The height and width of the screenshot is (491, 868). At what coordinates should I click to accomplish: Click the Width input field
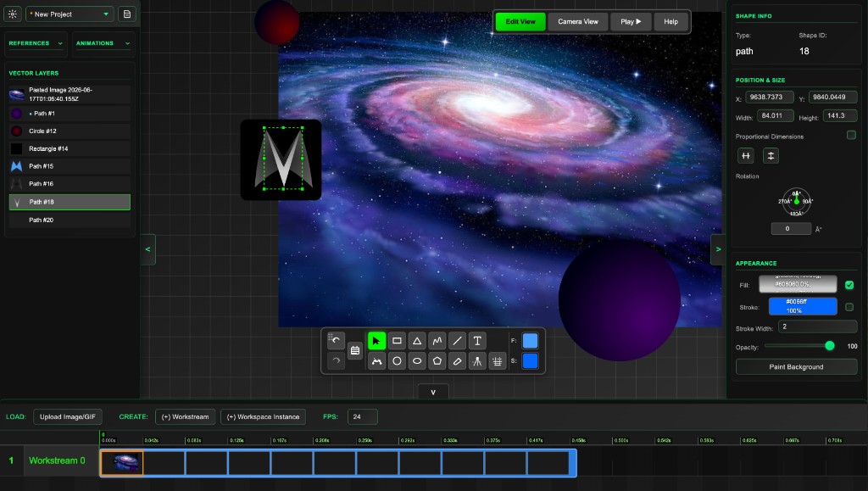coord(775,115)
